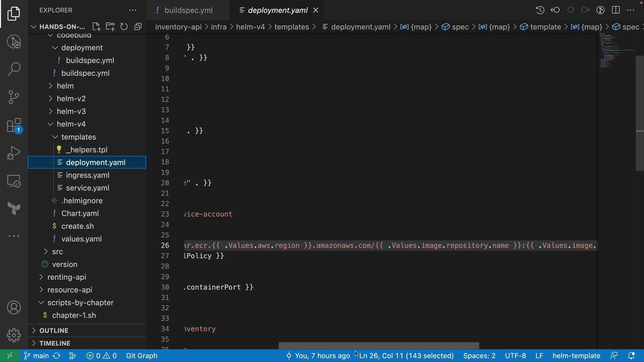The width and height of the screenshot is (644, 362).
Task: Change helm-template language mode
Action: point(576,356)
